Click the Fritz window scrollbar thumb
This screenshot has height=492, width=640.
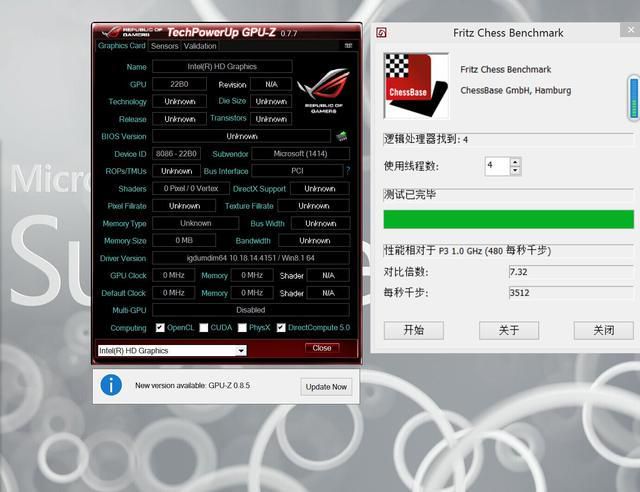click(634, 98)
